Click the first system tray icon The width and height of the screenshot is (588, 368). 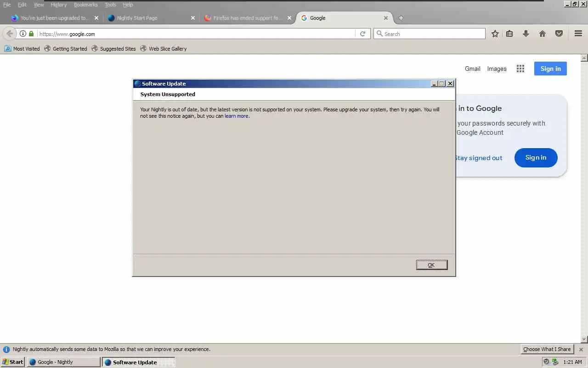pyautogui.click(x=546, y=362)
